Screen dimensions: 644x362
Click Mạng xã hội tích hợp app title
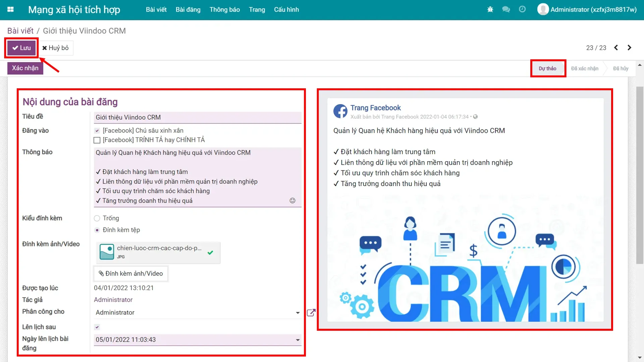click(74, 9)
